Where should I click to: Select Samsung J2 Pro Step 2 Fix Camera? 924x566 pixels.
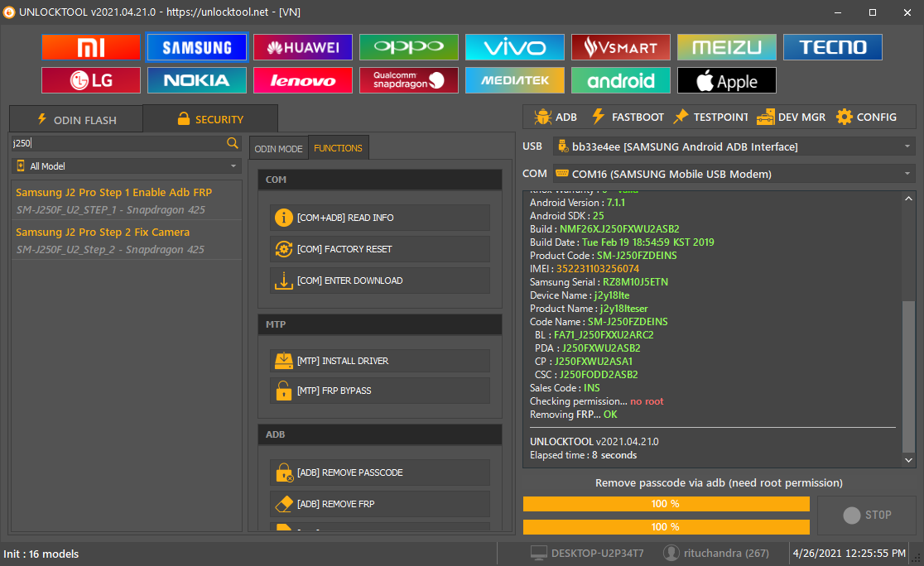(126, 240)
